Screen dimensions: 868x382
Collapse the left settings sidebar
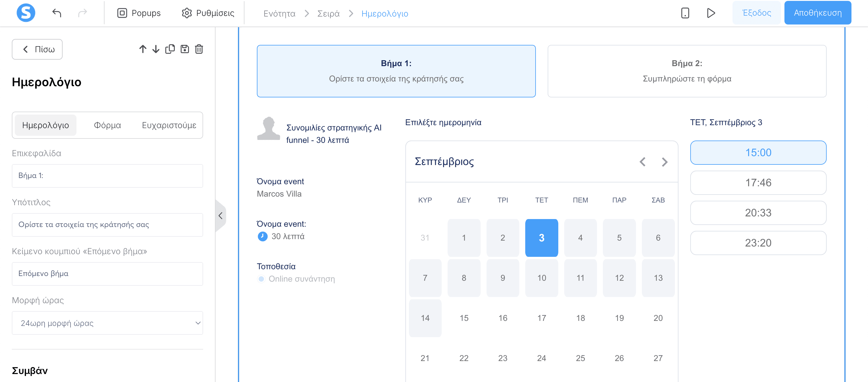(221, 216)
